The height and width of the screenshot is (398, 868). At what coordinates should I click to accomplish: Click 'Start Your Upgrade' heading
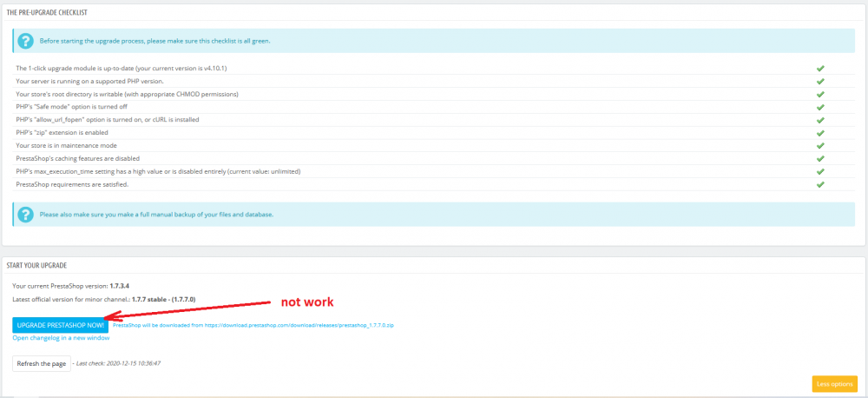(36, 266)
